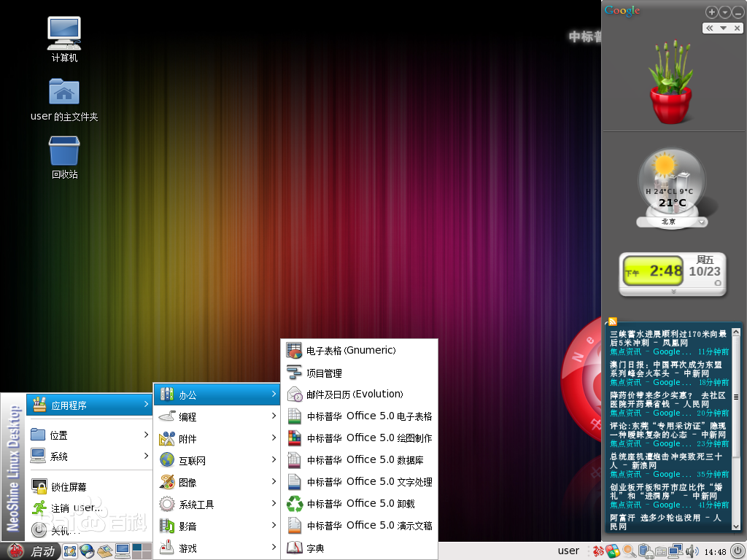Screen dimensions: 747x560
Task: Click the plus add-gadget button in the sidebar
Action: pos(711,12)
